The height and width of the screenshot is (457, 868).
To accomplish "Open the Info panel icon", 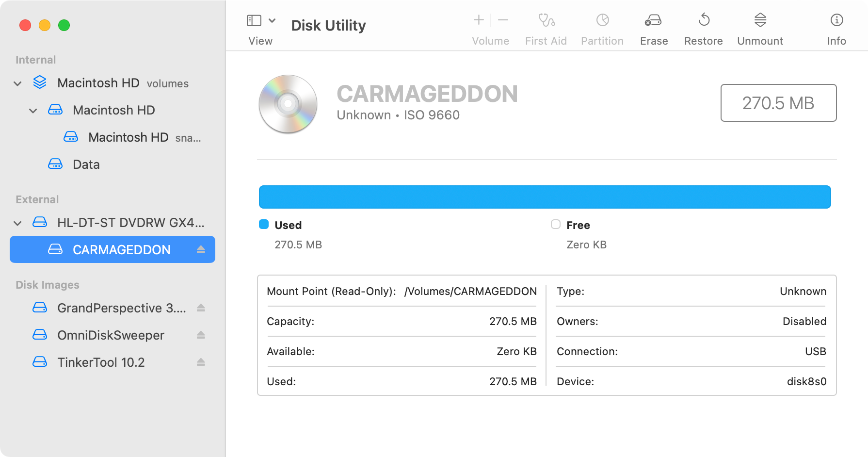I will point(836,20).
